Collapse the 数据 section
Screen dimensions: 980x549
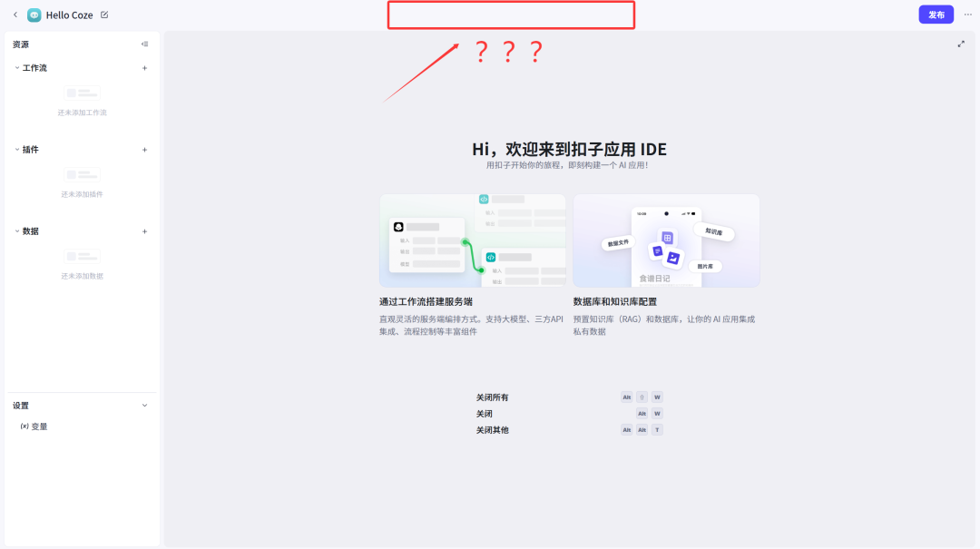coord(17,231)
